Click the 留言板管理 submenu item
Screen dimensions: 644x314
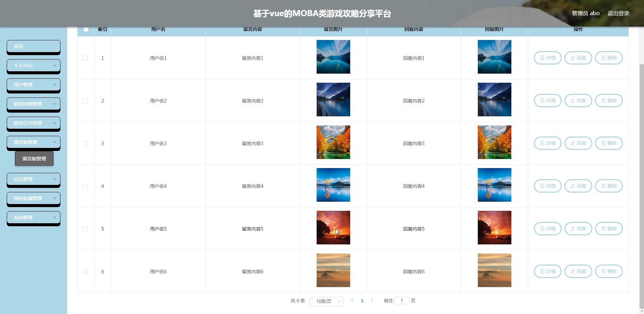click(34, 158)
